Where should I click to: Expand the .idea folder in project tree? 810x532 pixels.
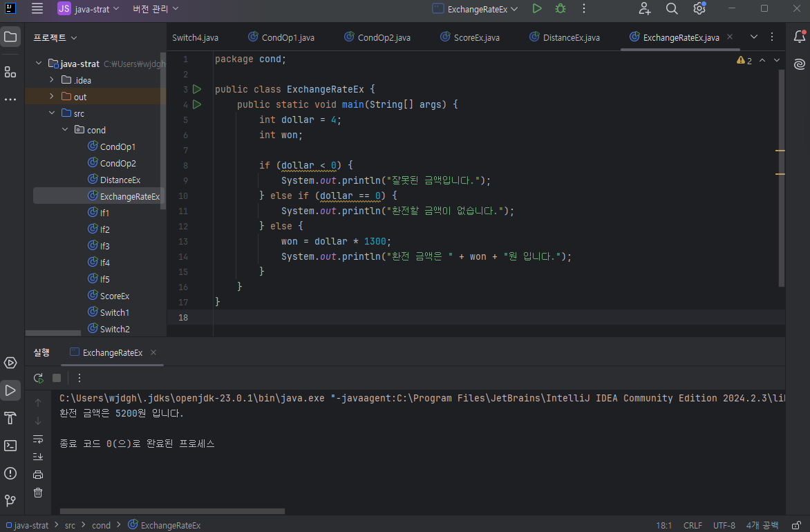pyautogui.click(x=52, y=80)
